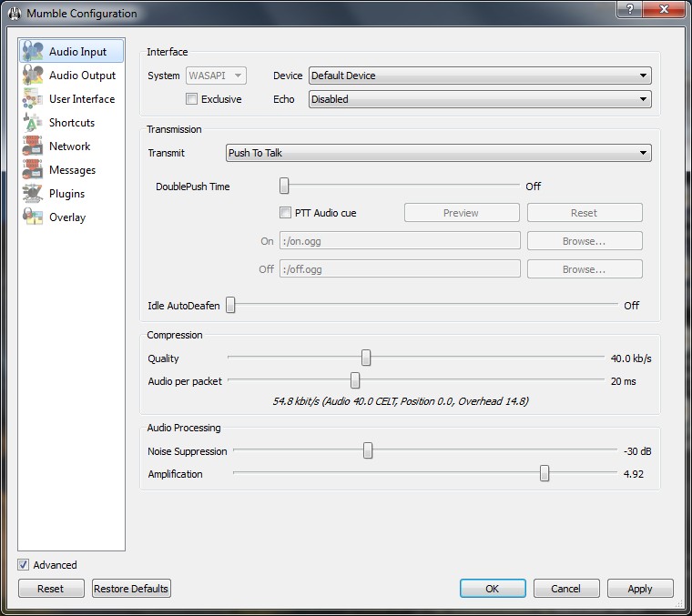692x616 pixels.
Task: Click the Off sound path field
Action: 400,269
